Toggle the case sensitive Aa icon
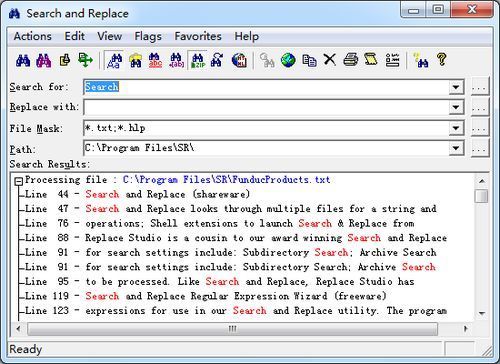500x364 pixels. tap(114, 60)
